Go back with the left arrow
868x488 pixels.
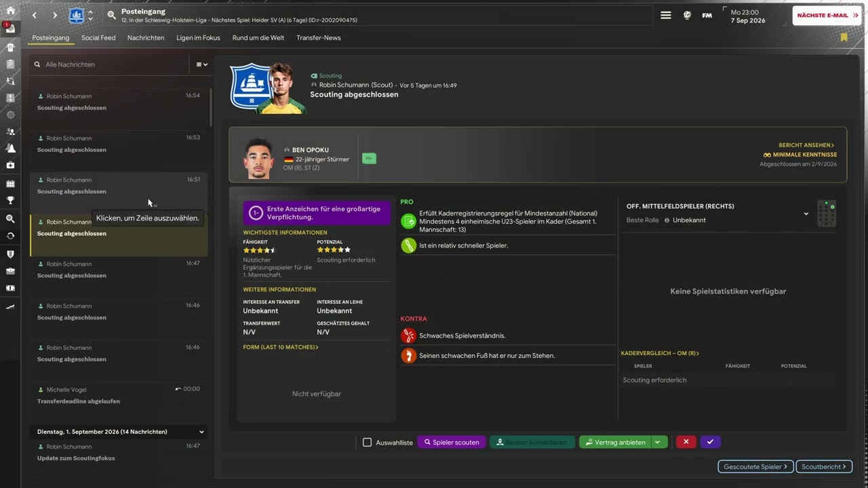pos(35,15)
